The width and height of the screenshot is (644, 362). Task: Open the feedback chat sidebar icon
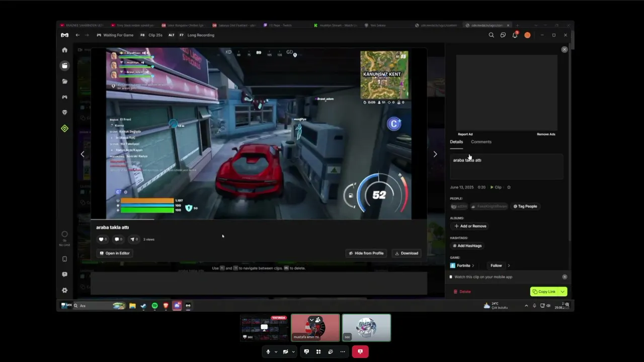pyautogui.click(x=64, y=275)
